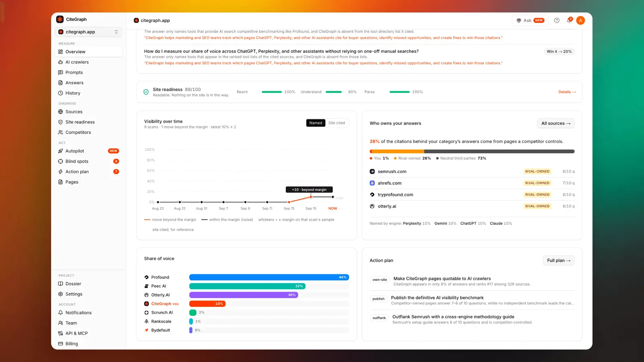The image size is (644, 362).
Task: Click the Peec AI 32% share bar
Action: [x=247, y=286]
